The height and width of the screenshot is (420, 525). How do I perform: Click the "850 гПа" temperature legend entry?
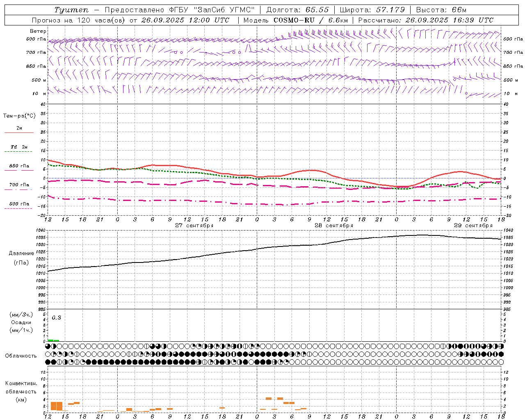(x=19, y=166)
